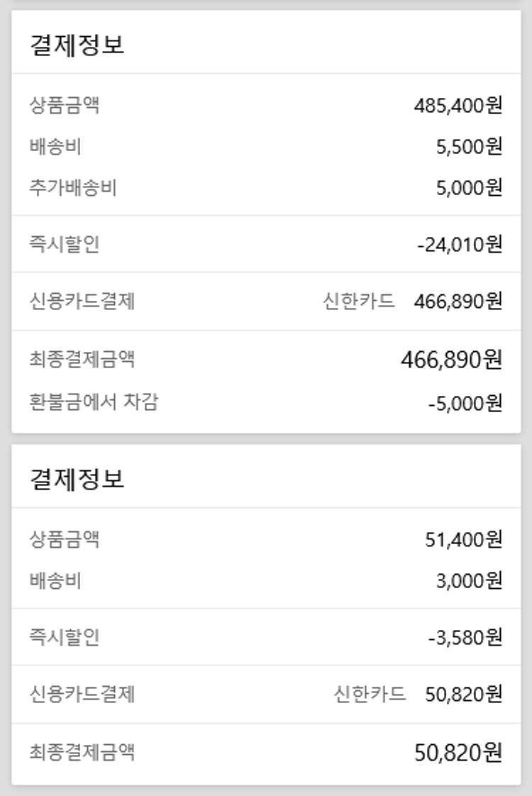Click the -24,010원 instant discount amount

coord(460,244)
